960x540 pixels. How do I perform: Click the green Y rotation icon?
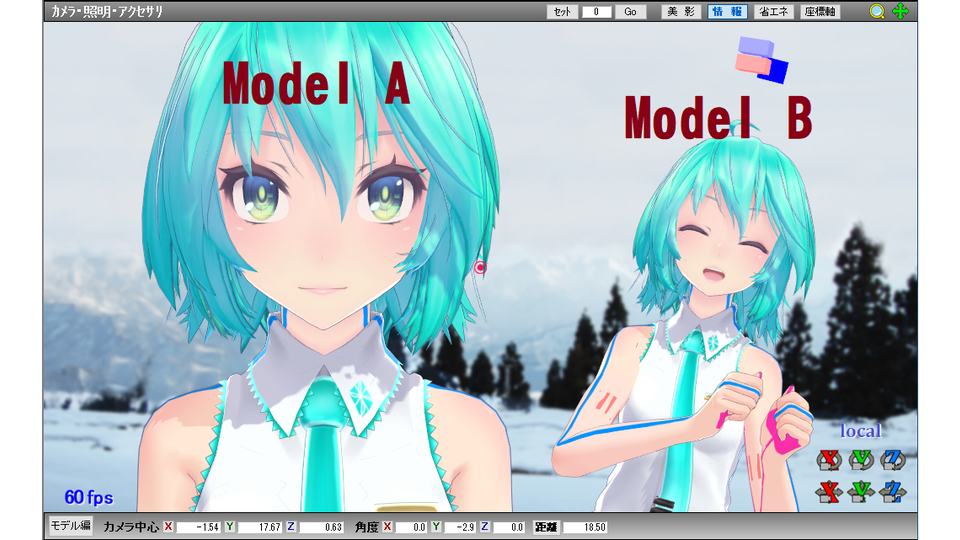coord(861,459)
